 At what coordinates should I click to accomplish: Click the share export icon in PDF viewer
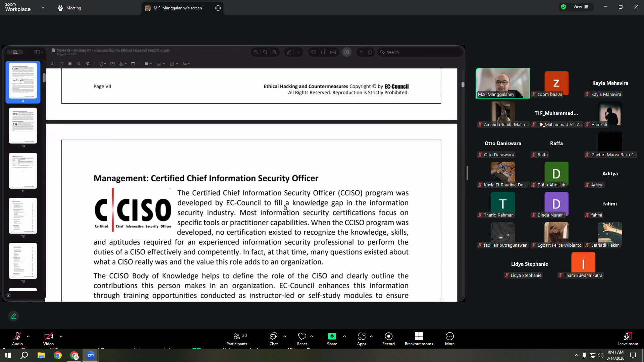370,52
